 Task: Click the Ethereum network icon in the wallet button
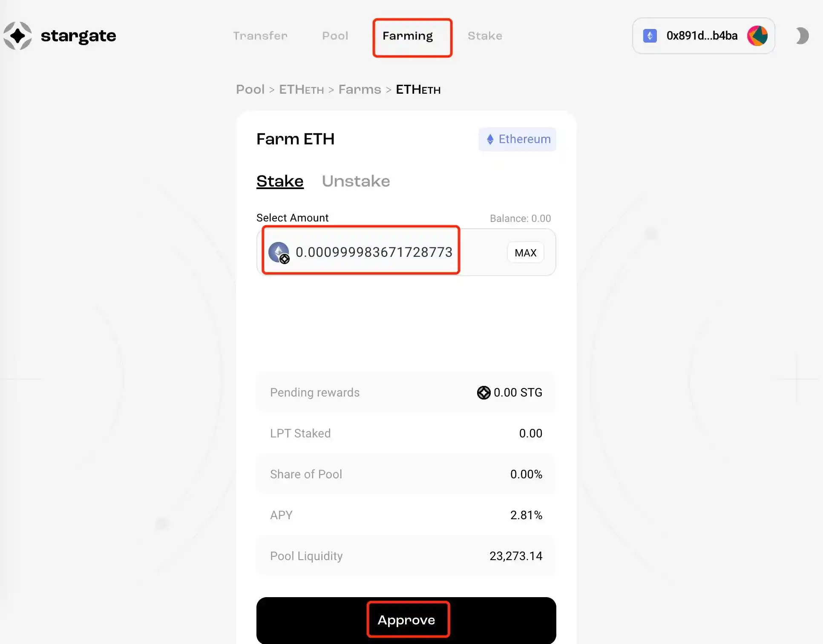[650, 36]
